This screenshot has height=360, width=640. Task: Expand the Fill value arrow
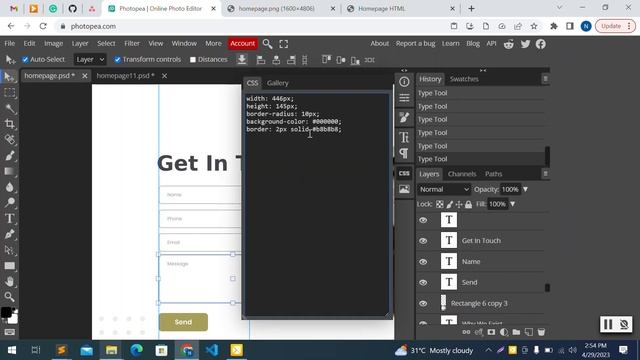[x=512, y=204]
